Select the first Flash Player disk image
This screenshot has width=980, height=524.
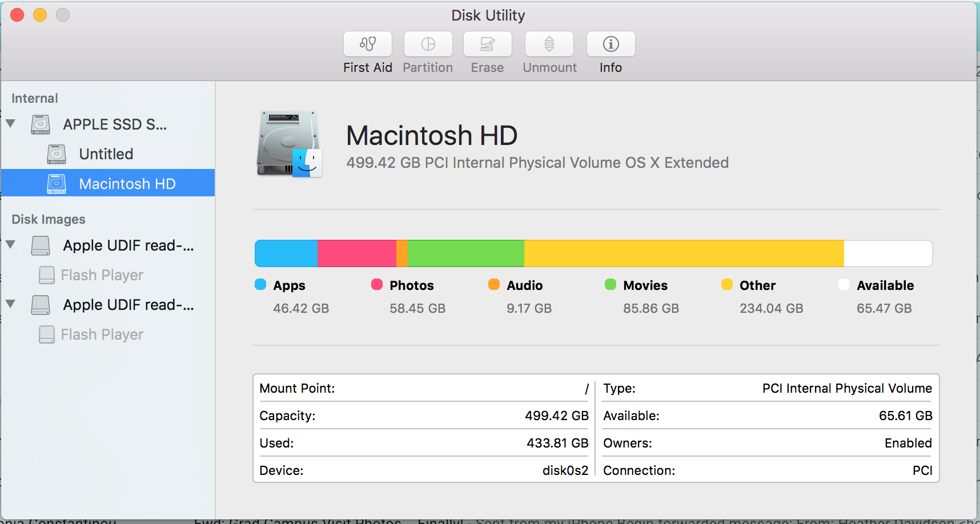pyautogui.click(x=102, y=275)
